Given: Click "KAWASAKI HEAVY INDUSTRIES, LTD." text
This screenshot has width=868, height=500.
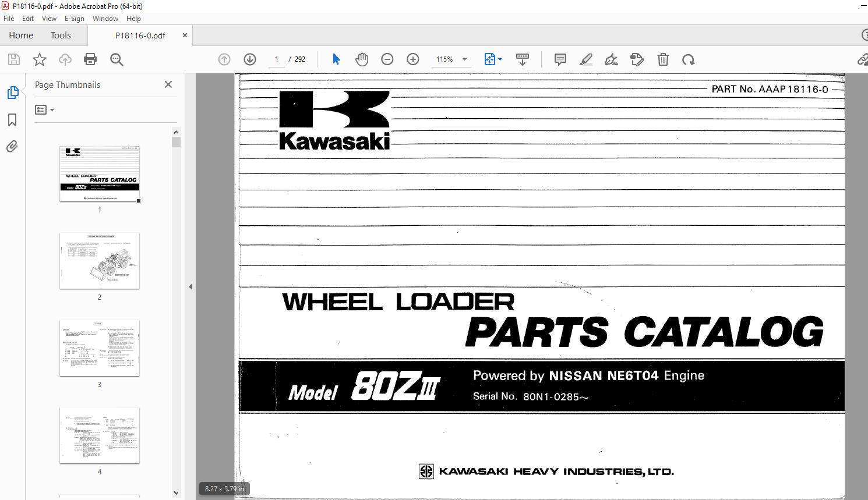Looking at the screenshot, I should pos(556,471).
